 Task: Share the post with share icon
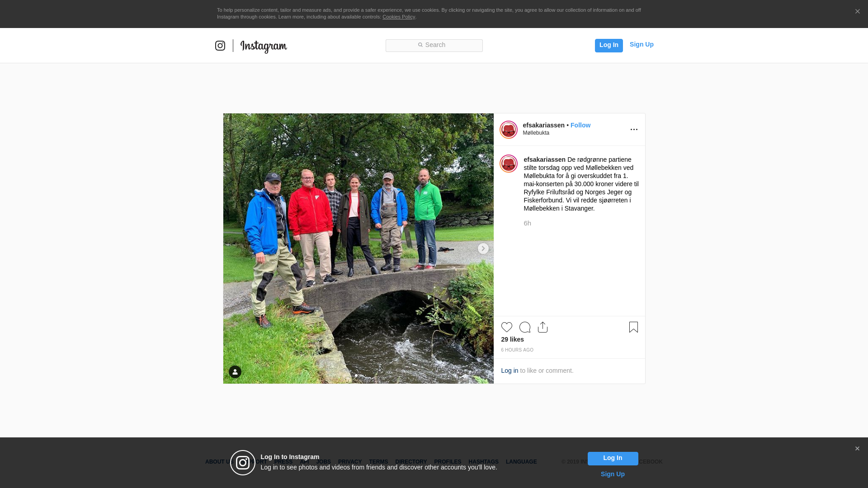point(543,327)
